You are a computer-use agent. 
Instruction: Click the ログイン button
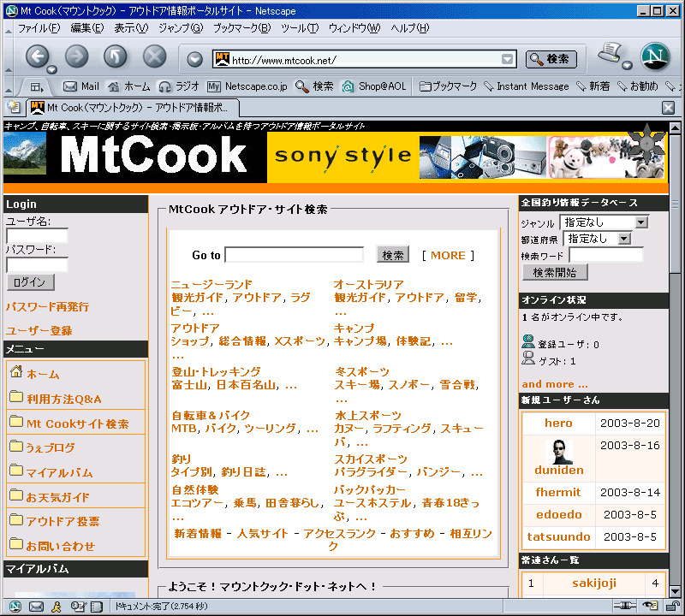(31, 282)
